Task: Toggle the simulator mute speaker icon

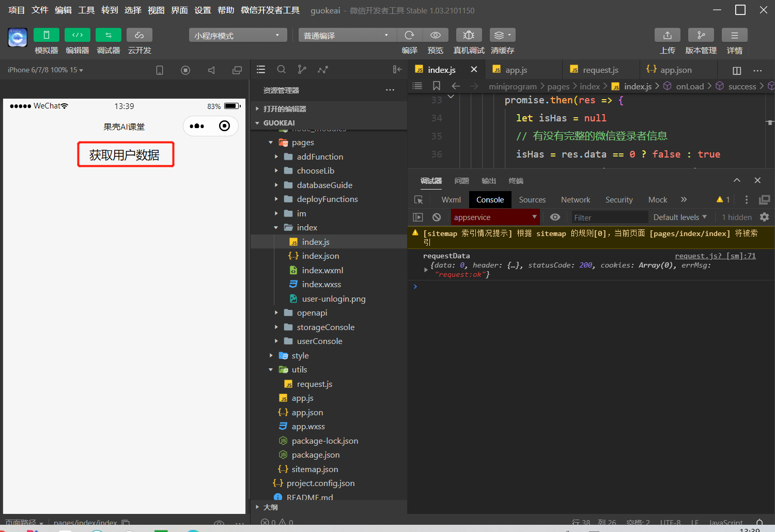Action: tap(211, 70)
